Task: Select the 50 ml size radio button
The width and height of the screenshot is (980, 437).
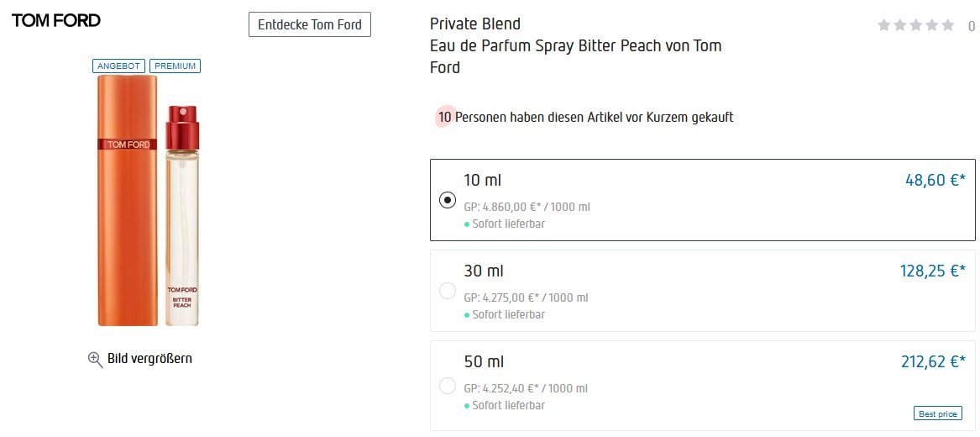Action: pyautogui.click(x=448, y=387)
